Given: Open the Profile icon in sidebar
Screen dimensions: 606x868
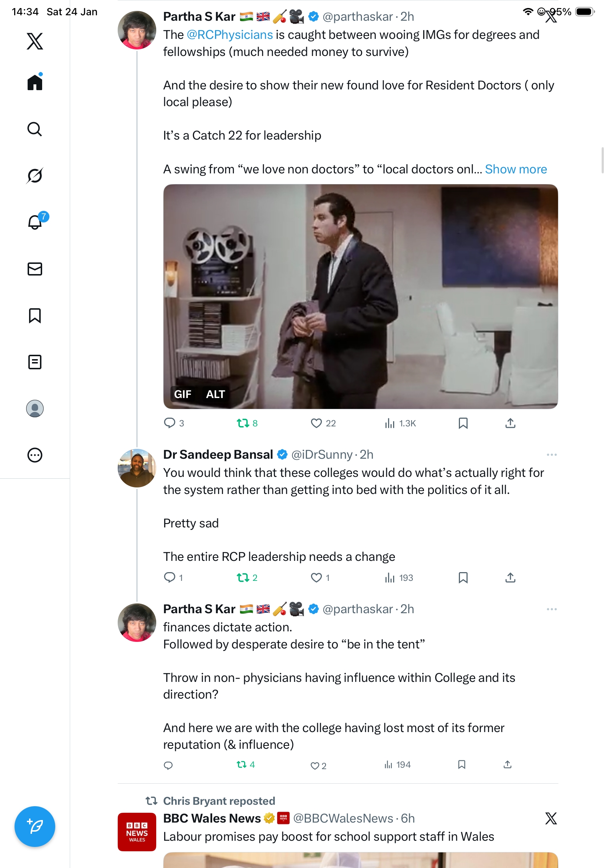Looking at the screenshot, I should [35, 408].
